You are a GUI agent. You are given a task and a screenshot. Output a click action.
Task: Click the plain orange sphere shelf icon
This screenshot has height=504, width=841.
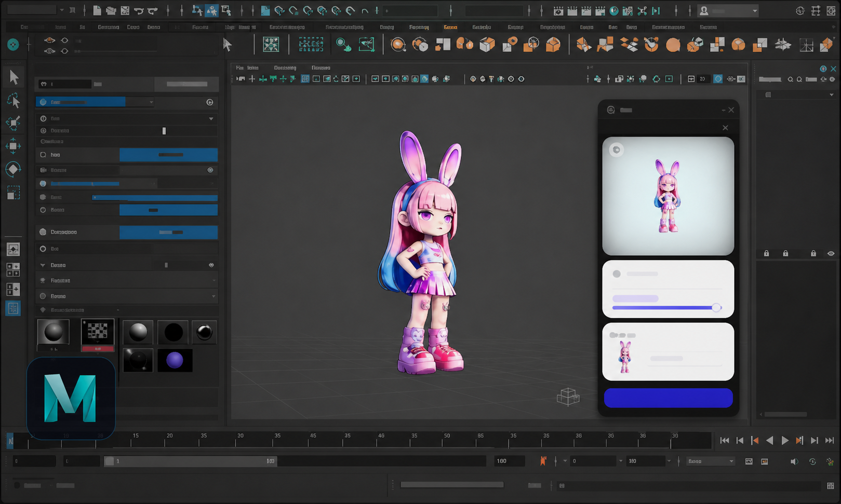(673, 46)
